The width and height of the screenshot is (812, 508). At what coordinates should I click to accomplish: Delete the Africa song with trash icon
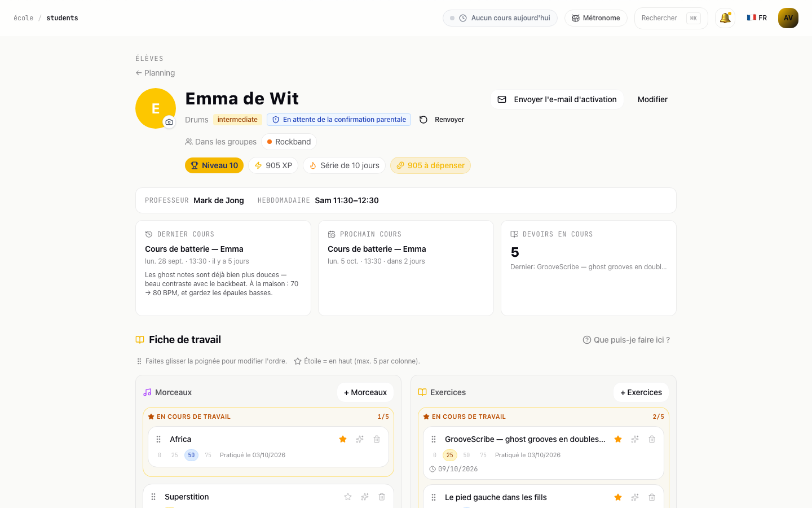377,439
